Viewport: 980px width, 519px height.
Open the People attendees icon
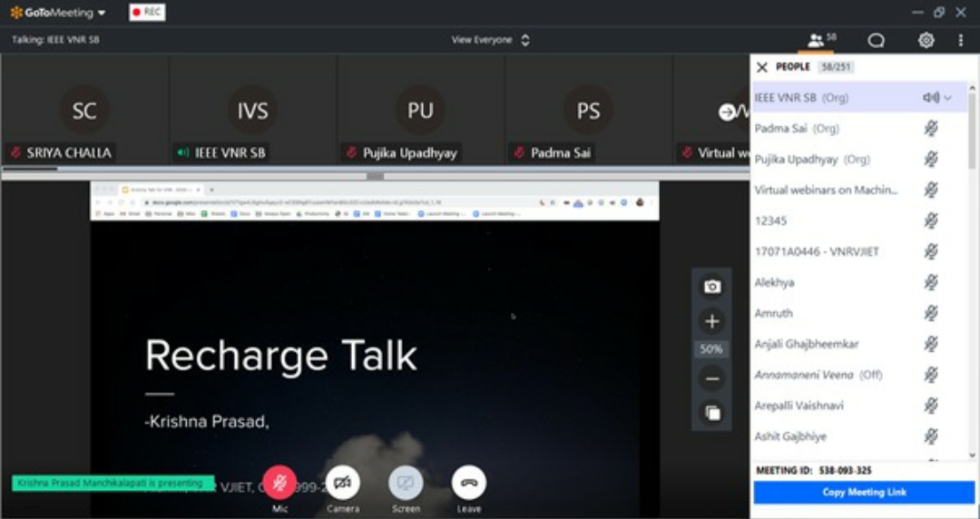[816, 40]
